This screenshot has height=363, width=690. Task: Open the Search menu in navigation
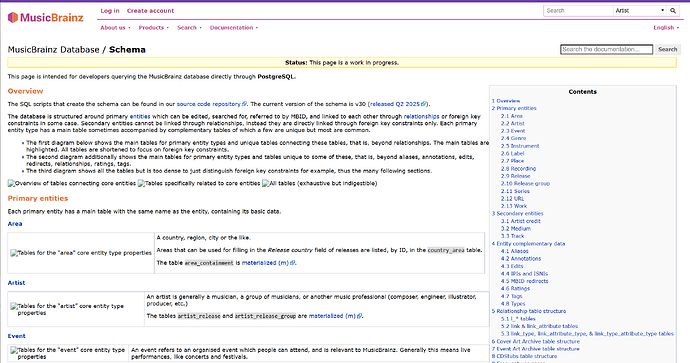tap(189, 28)
